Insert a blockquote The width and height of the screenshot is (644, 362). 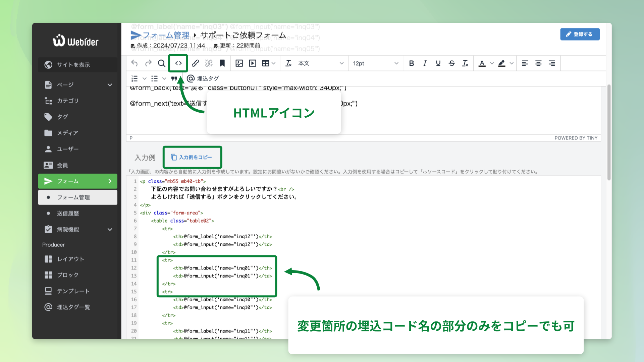(174, 79)
